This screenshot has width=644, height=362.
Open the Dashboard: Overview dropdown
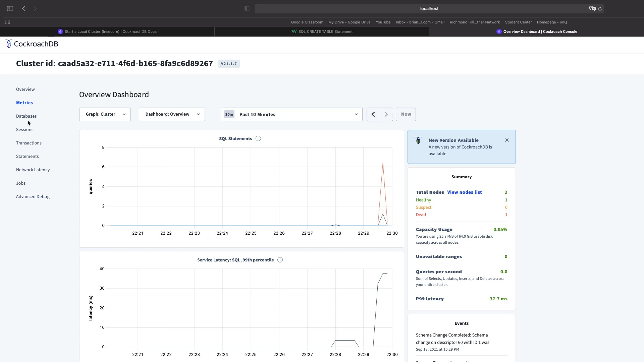[x=172, y=114]
